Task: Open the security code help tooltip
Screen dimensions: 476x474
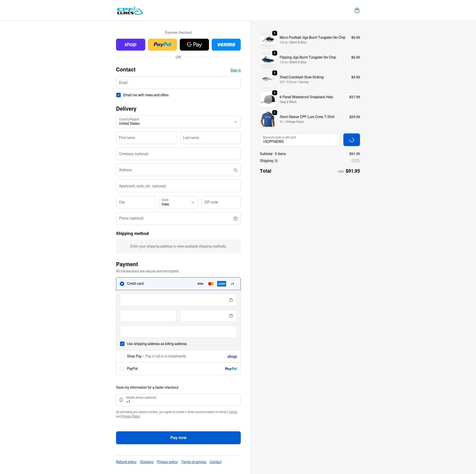Action: (231, 316)
